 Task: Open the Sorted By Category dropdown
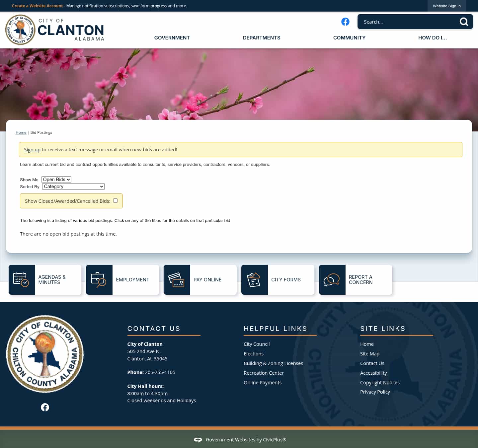[73, 186]
